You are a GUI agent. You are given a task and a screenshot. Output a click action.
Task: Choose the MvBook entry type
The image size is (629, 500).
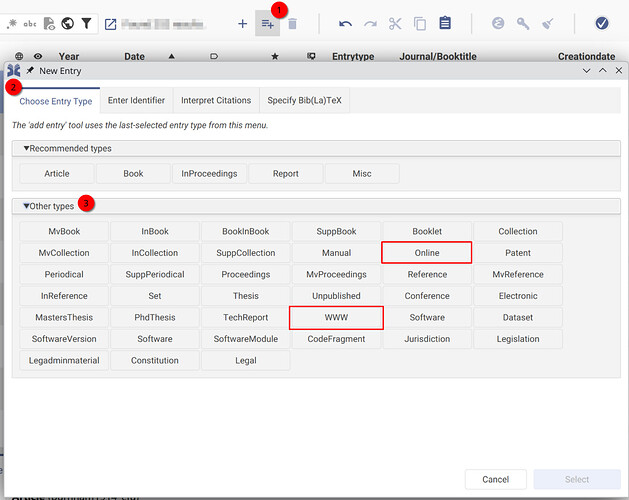[64, 232]
